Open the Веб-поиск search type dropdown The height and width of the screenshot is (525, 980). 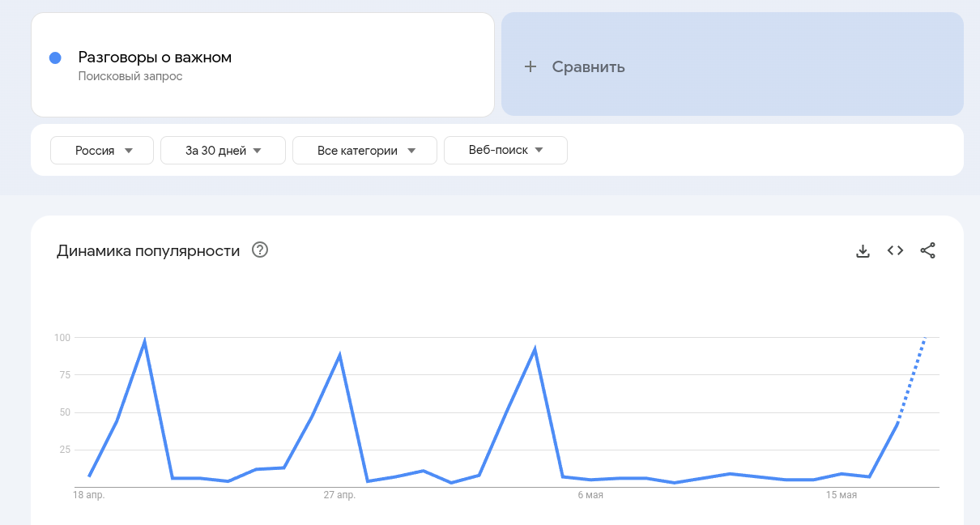(505, 150)
